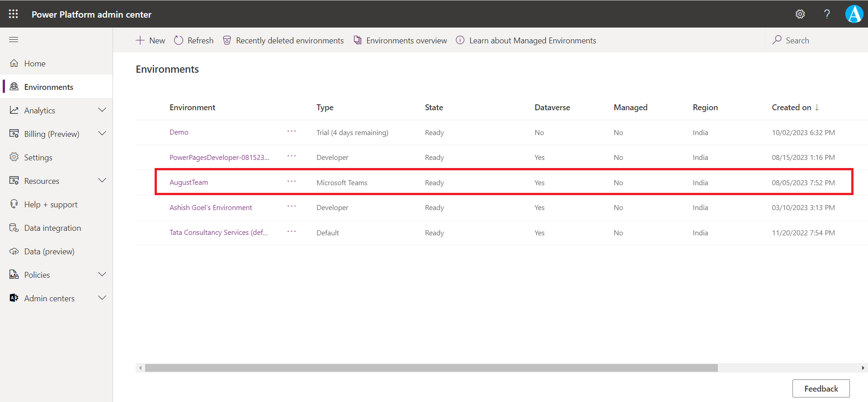The image size is (868, 402).
Task: Open the settings gear in header
Action: (x=800, y=14)
